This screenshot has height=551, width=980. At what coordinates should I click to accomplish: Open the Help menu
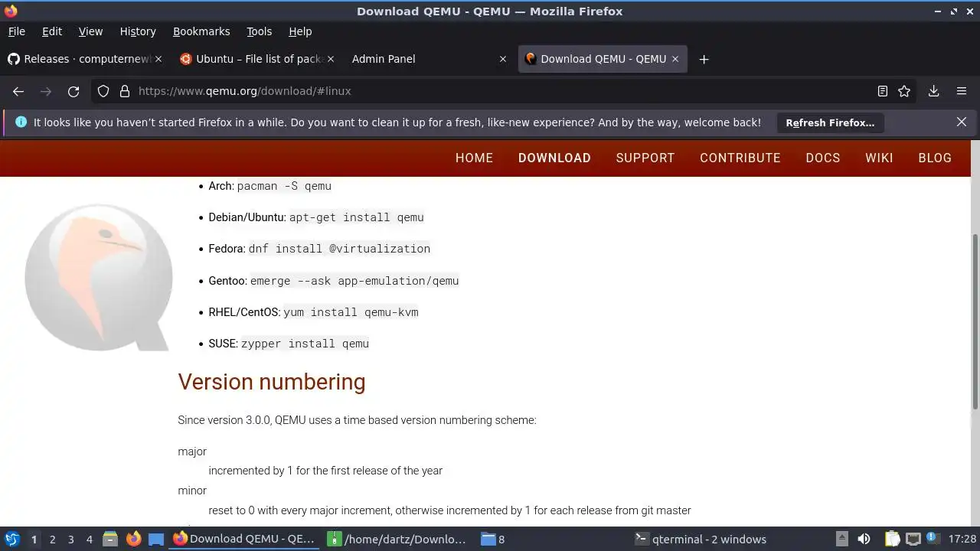(300, 31)
